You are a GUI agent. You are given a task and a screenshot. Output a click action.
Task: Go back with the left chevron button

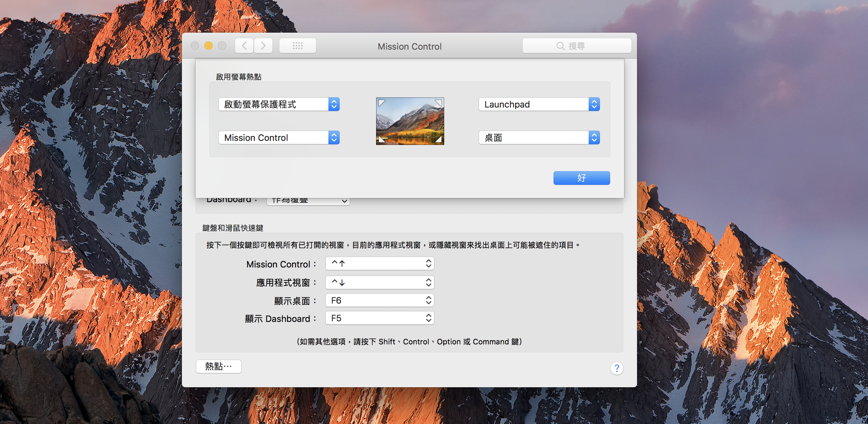point(244,46)
